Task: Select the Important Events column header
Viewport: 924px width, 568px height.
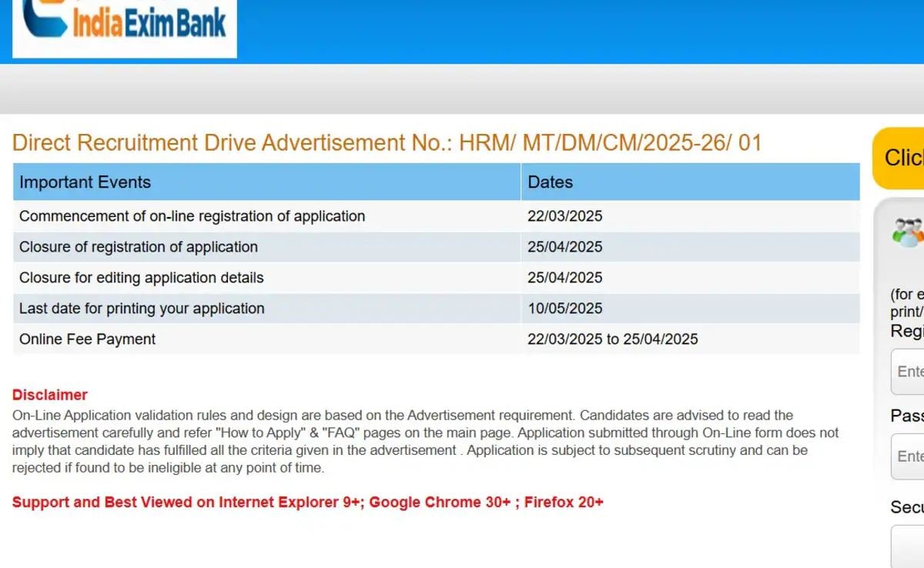Action: (x=85, y=182)
